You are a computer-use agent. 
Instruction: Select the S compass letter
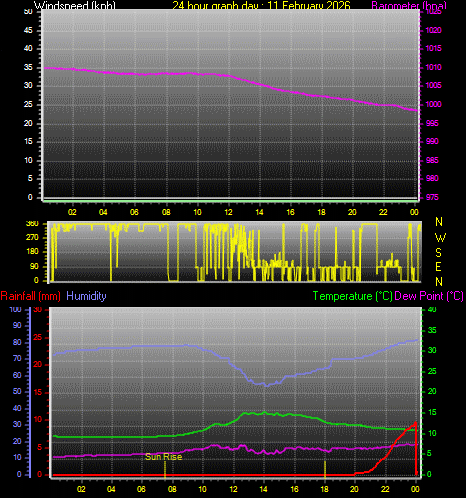tap(439, 253)
